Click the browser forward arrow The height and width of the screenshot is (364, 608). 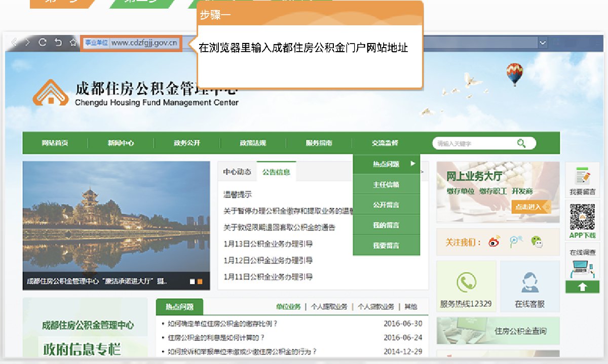tap(28, 43)
